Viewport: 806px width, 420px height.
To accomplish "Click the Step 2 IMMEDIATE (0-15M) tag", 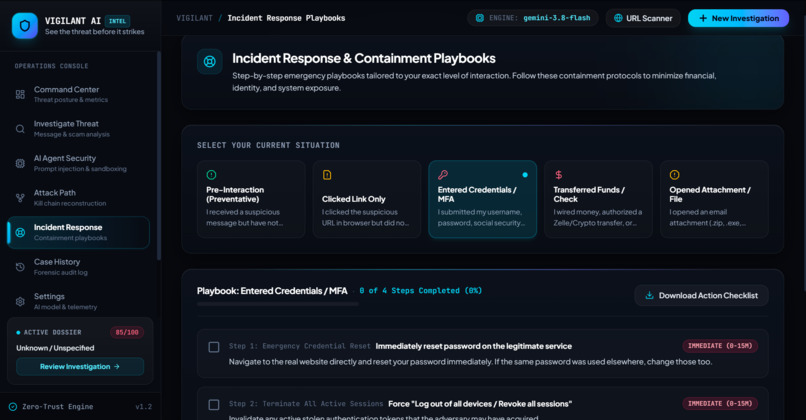I will 720,404.
